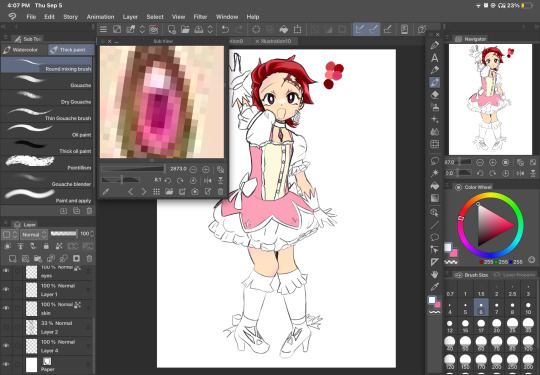
Task: Select the Frame border tool
Action: [x=435, y=145]
